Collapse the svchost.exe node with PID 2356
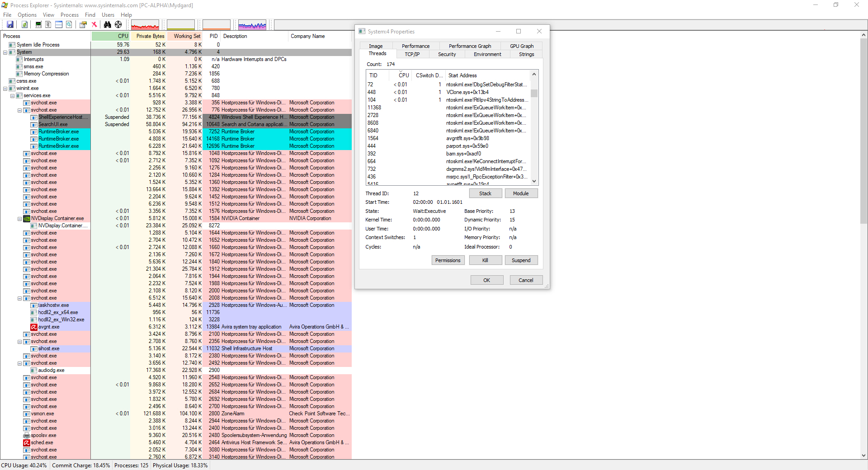This screenshot has width=868, height=470. click(19, 341)
